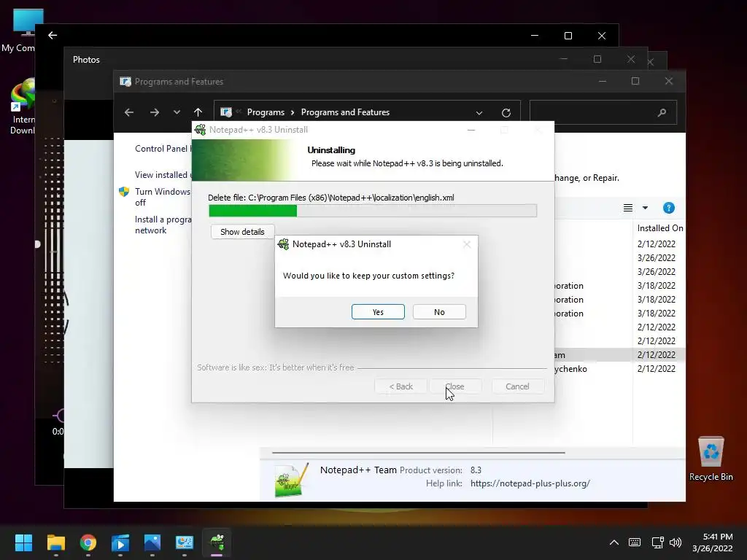This screenshot has width=747, height=560.
Task: Open Programs and Features help
Action: click(x=668, y=208)
